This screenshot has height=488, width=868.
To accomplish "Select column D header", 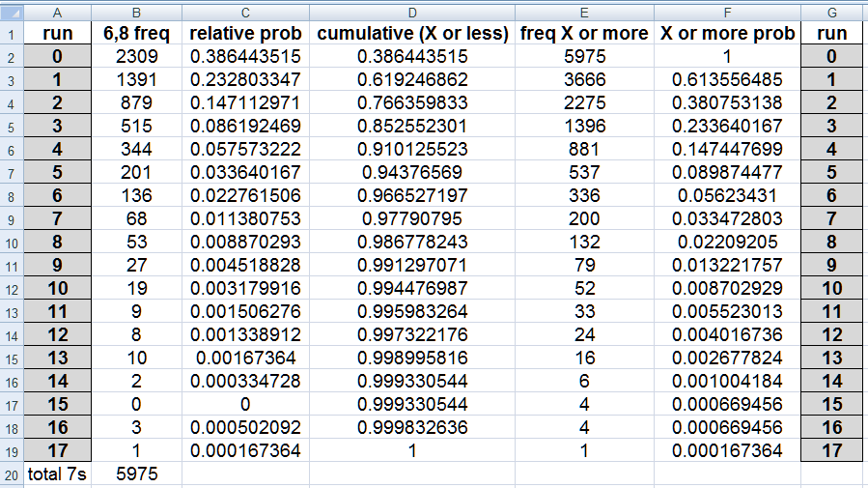I will [x=412, y=13].
